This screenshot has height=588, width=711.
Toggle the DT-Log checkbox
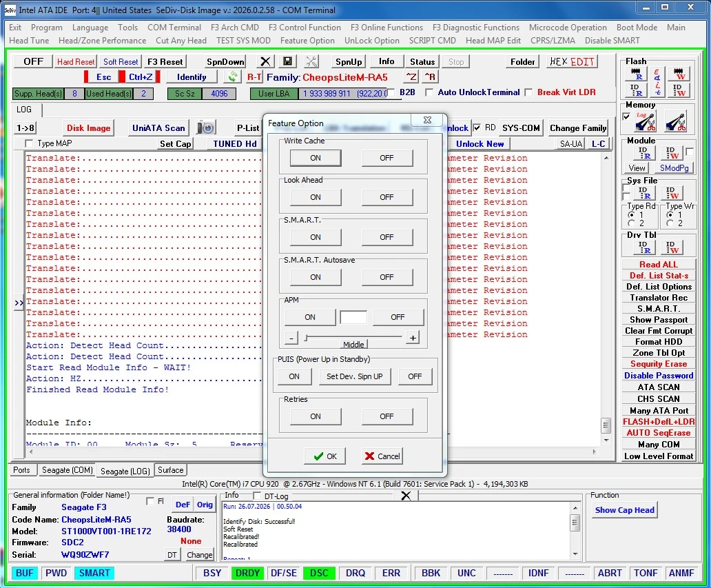point(257,496)
